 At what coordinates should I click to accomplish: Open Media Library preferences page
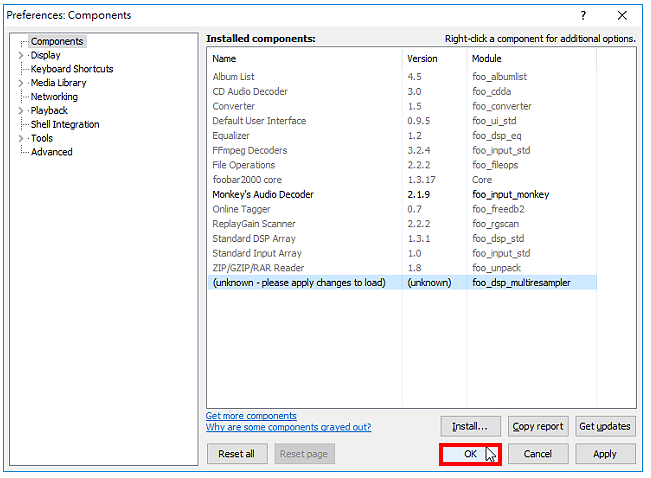pyautogui.click(x=59, y=83)
